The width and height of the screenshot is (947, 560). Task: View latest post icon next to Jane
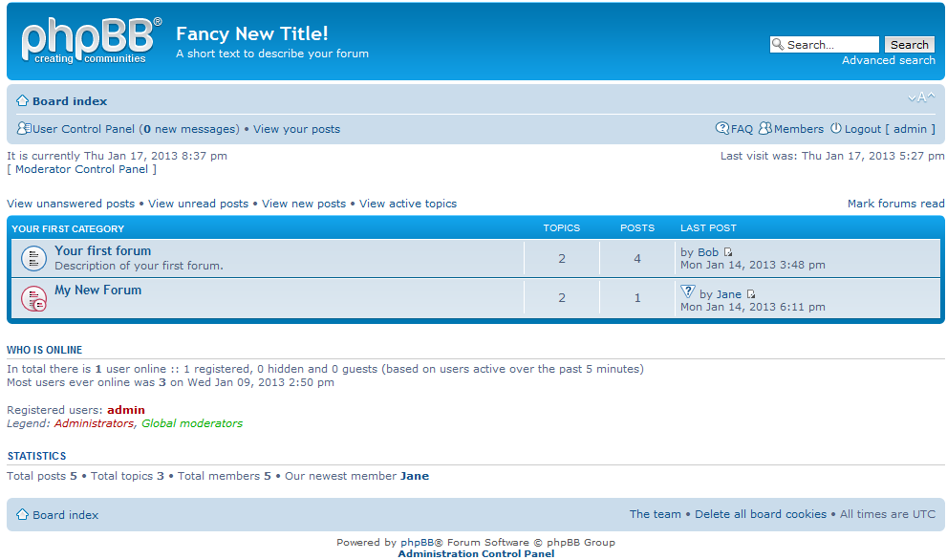click(x=751, y=294)
